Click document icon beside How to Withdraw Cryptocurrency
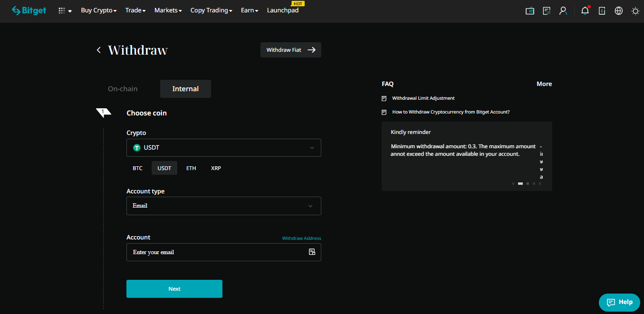The height and width of the screenshot is (314, 644). click(x=384, y=113)
